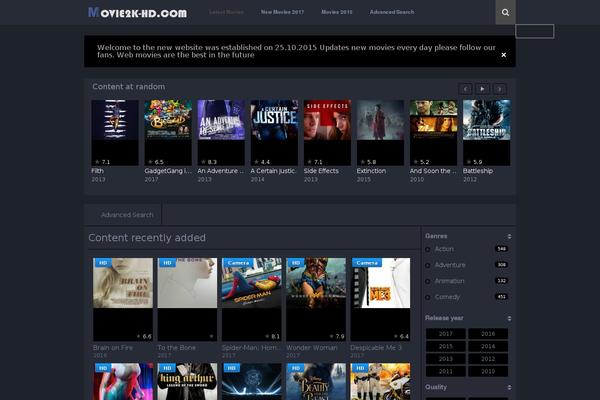
Task: Click the Camera badge on Despicable Me 3
Action: pos(367,263)
